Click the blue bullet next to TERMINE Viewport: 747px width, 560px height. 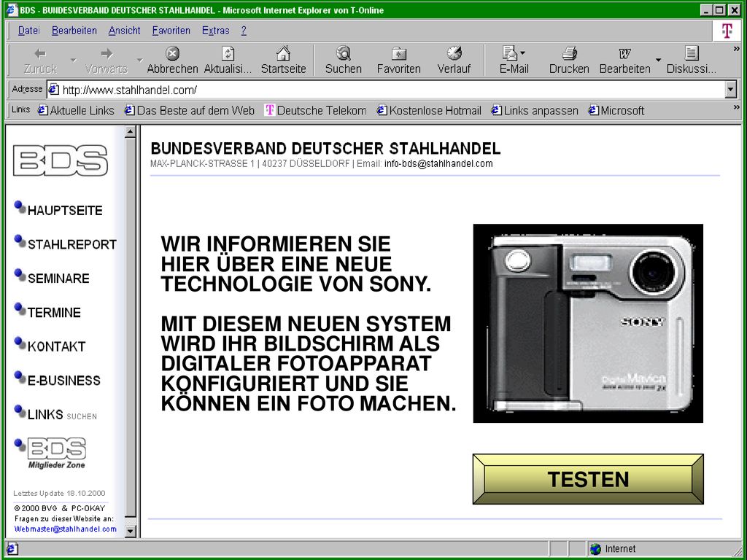(x=20, y=309)
